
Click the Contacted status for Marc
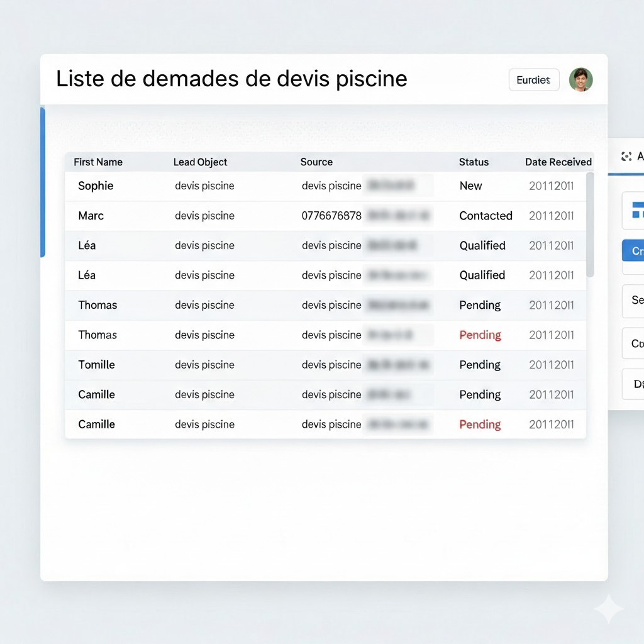point(486,216)
